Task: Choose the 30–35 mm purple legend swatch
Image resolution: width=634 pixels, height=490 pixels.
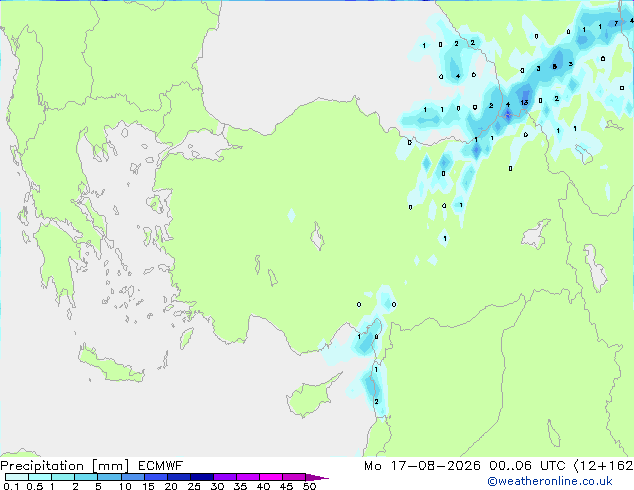Action: click(225, 477)
